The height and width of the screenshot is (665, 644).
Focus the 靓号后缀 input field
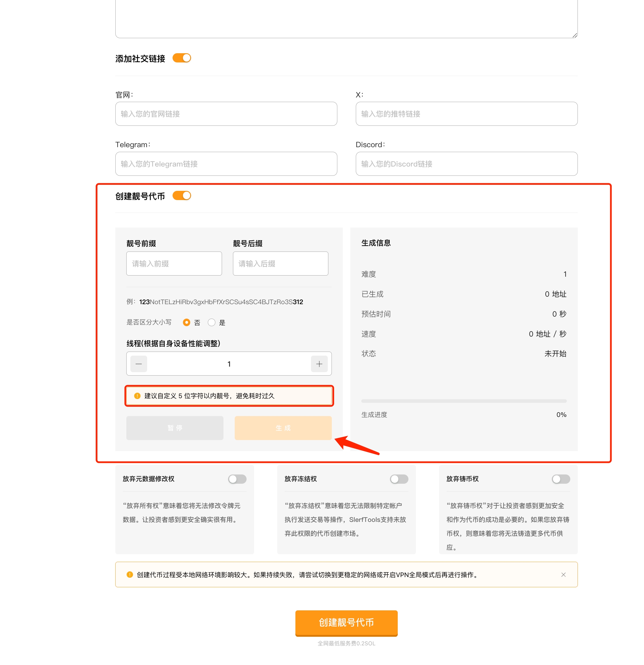click(280, 263)
